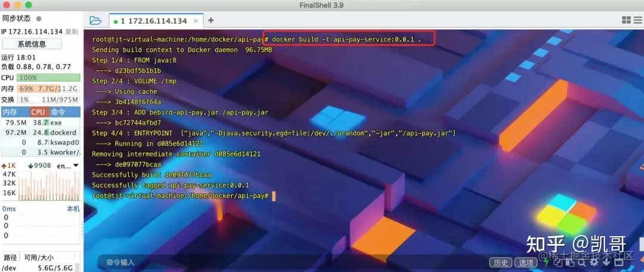This screenshot has width=644, height=272.
Task: Open the network interface dropdown
Action: [67, 166]
